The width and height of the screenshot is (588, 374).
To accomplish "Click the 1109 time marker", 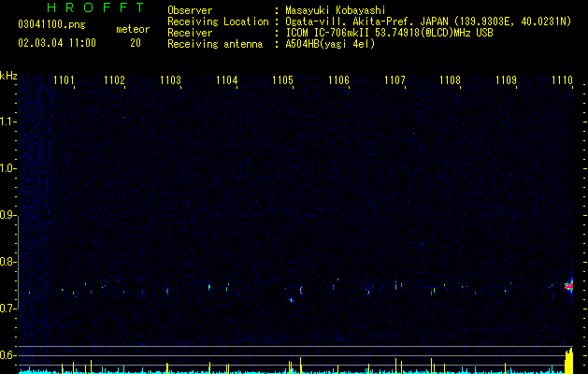I will pyautogui.click(x=506, y=80).
